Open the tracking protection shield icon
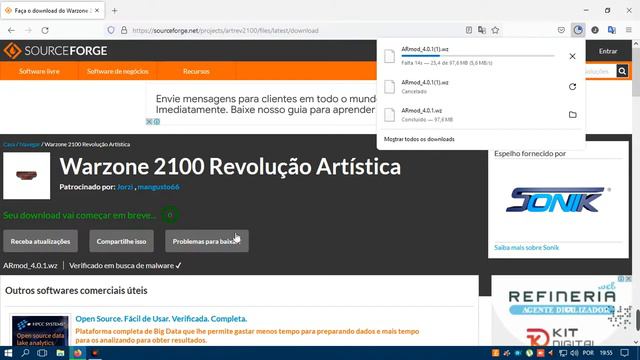The width and height of the screenshot is (640, 360). coord(111,30)
